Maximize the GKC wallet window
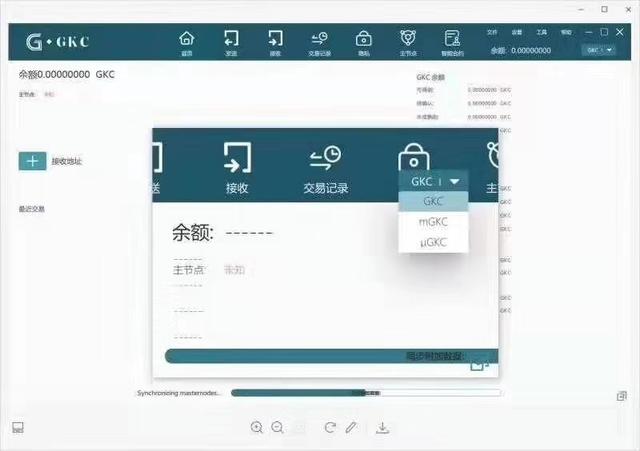The height and width of the screenshot is (451, 640). (604, 32)
